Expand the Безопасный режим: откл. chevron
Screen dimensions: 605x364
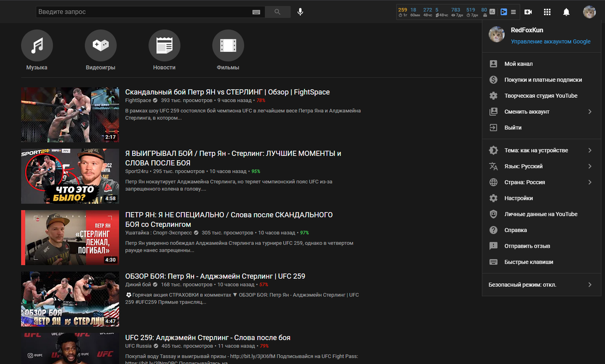590,285
